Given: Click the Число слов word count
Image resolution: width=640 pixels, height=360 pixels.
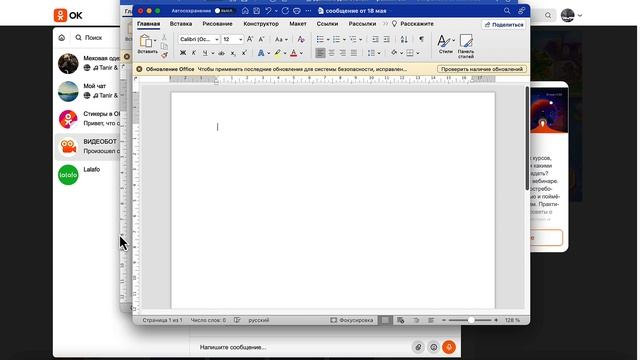Looking at the screenshot, I should click(x=208, y=320).
